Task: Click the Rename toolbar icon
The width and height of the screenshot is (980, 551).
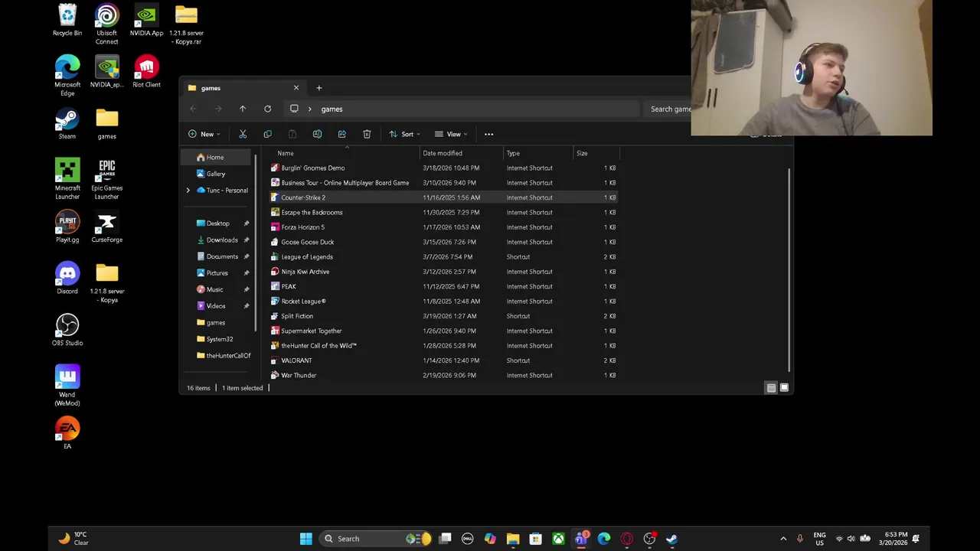Action: click(x=317, y=134)
